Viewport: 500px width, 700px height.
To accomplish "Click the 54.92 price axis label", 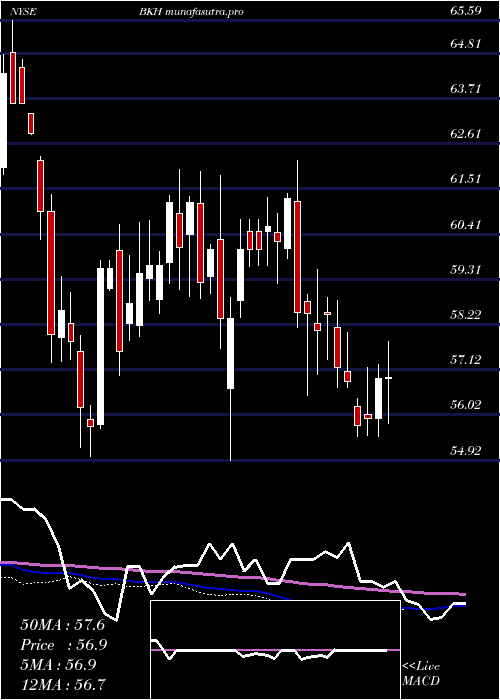I will (x=466, y=451).
